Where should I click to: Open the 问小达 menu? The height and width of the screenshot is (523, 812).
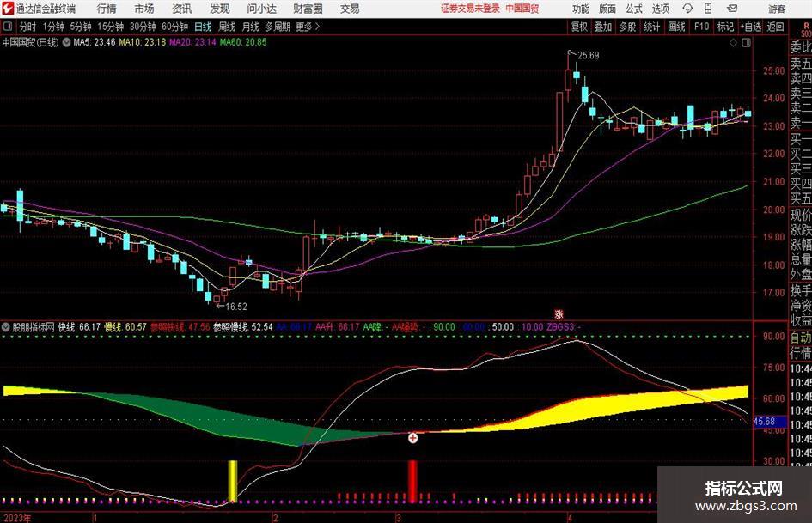tap(261, 9)
